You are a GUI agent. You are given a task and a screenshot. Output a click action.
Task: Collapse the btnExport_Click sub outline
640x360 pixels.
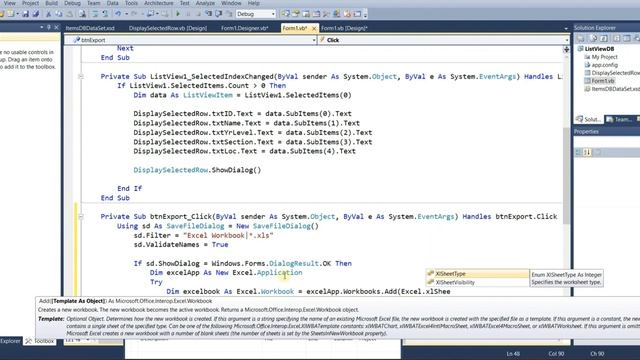click(x=81, y=216)
